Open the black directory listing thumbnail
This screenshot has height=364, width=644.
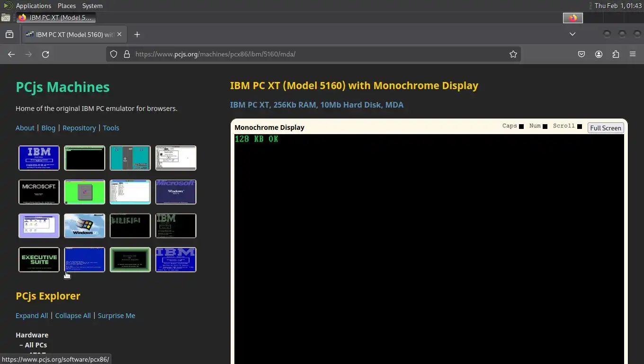[x=130, y=226]
